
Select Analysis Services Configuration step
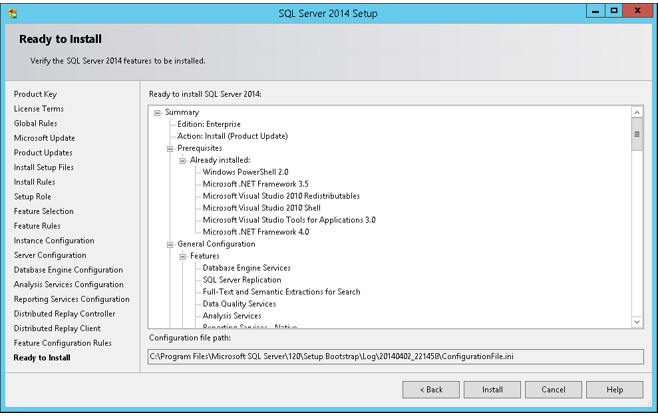(68, 285)
